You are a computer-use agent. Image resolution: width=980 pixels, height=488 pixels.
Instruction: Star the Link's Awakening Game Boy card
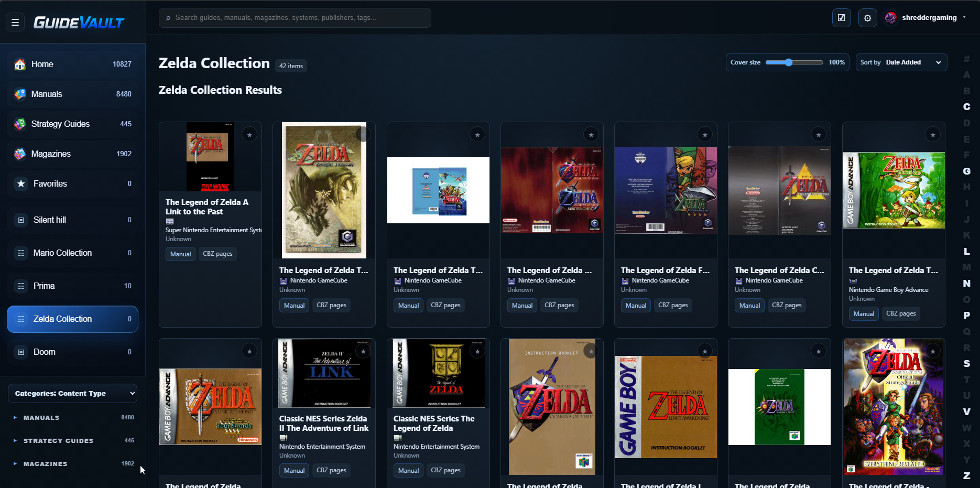coord(705,351)
